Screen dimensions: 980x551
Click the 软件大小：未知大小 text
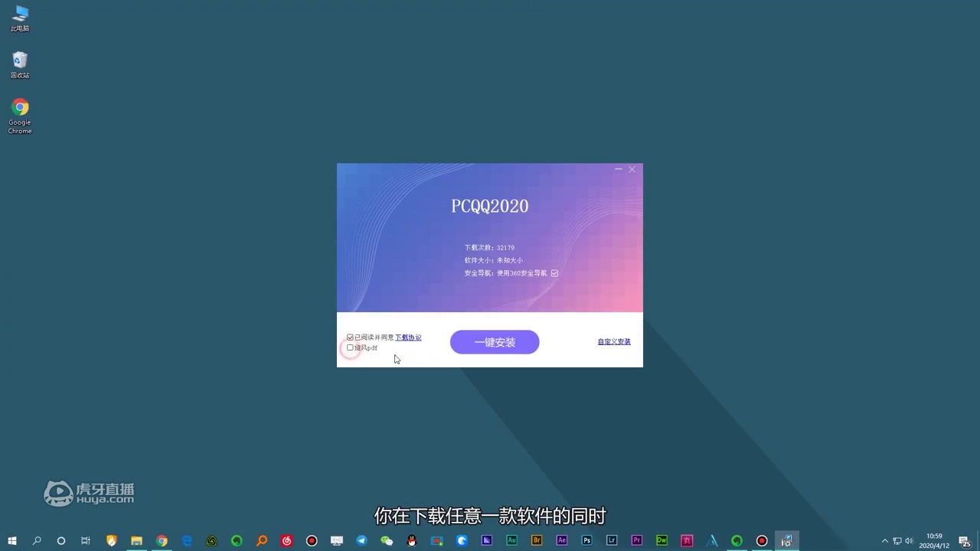click(x=493, y=260)
